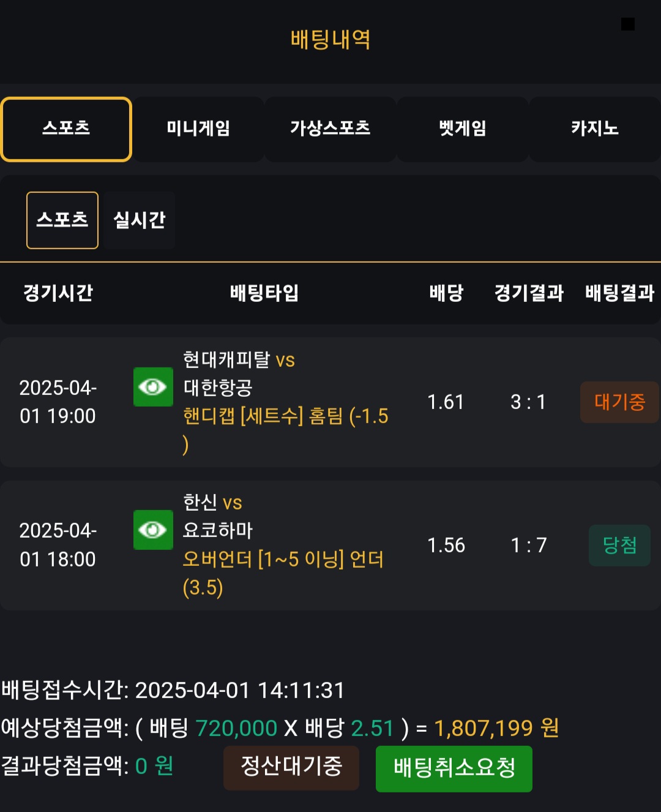Click the 오버언더 [1~5 이닝] 언더 bet text

click(283, 560)
